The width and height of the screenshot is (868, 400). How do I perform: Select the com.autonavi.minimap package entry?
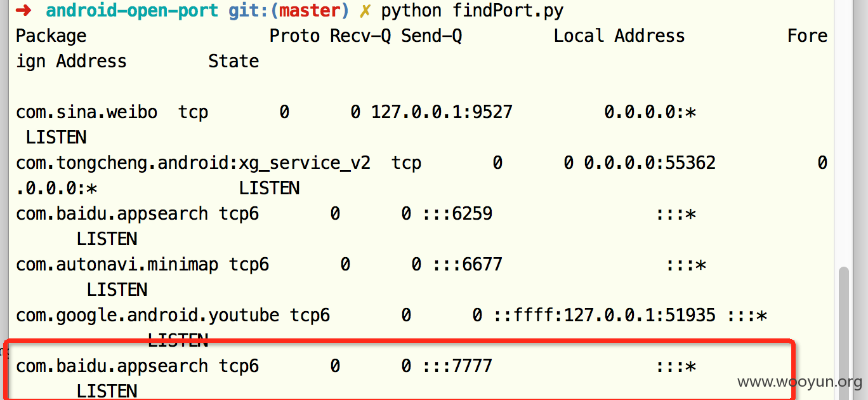(117, 265)
